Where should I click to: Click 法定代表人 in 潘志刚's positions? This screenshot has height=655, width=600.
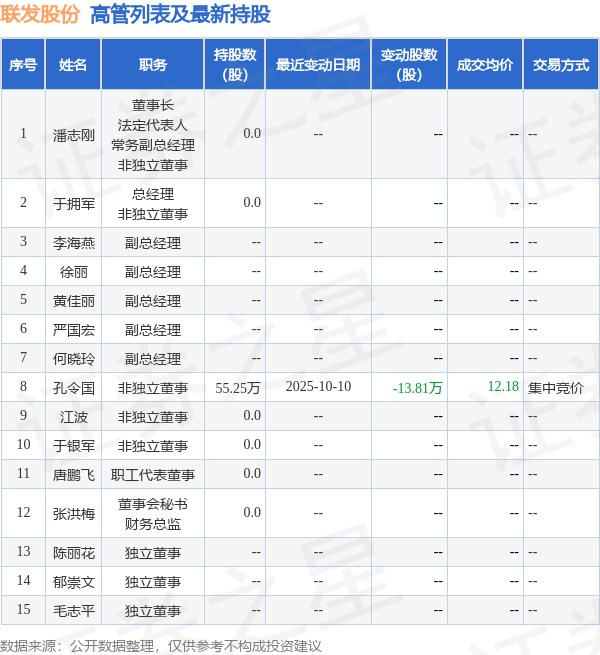tap(153, 125)
